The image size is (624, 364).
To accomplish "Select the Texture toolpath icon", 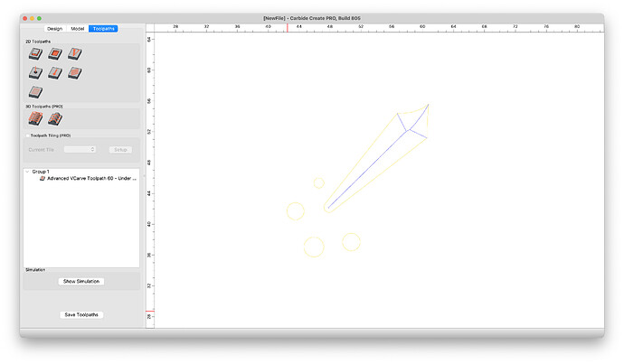I will click(75, 72).
